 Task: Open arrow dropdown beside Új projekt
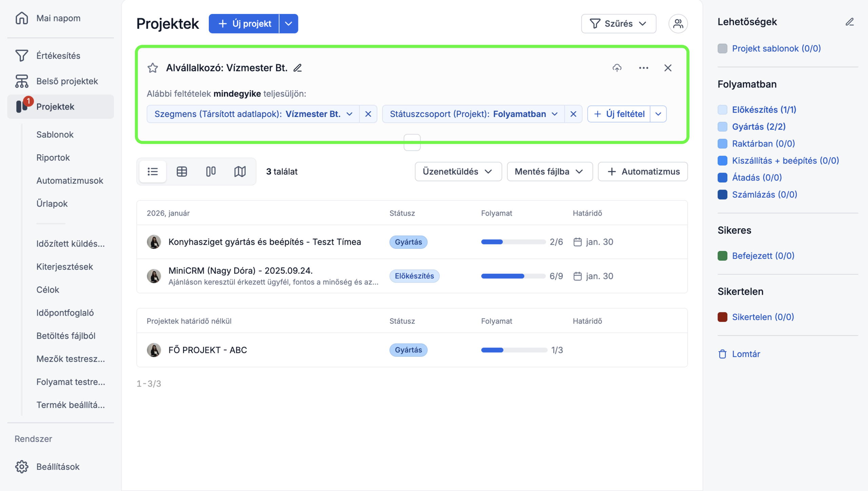(289, 24)
